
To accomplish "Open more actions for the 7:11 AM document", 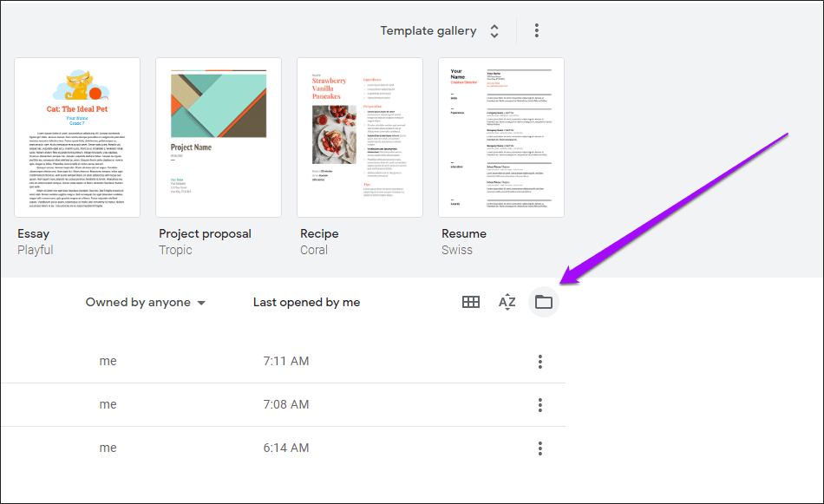I will 540,361.
